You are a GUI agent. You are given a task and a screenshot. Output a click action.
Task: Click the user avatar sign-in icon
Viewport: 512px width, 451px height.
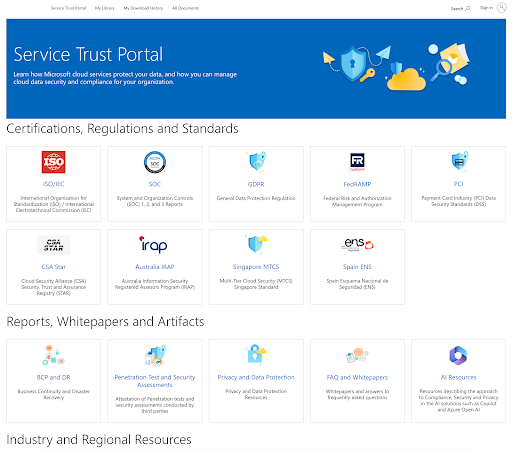point(501,8)
